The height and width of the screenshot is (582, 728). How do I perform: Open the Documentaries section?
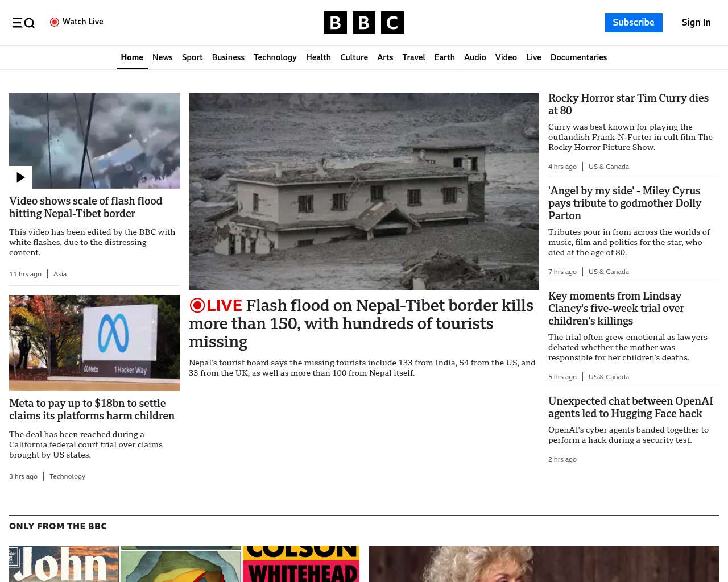tap(578, 57)
